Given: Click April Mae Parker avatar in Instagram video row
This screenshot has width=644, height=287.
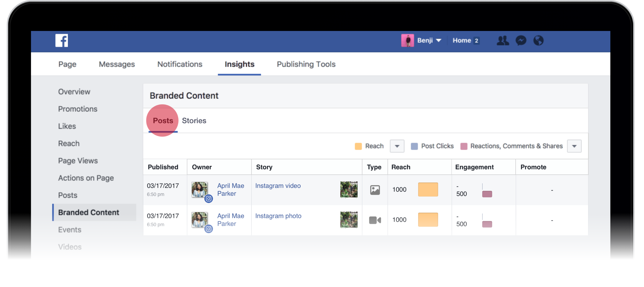Looking at the screenshot, I should pos(199,190).
